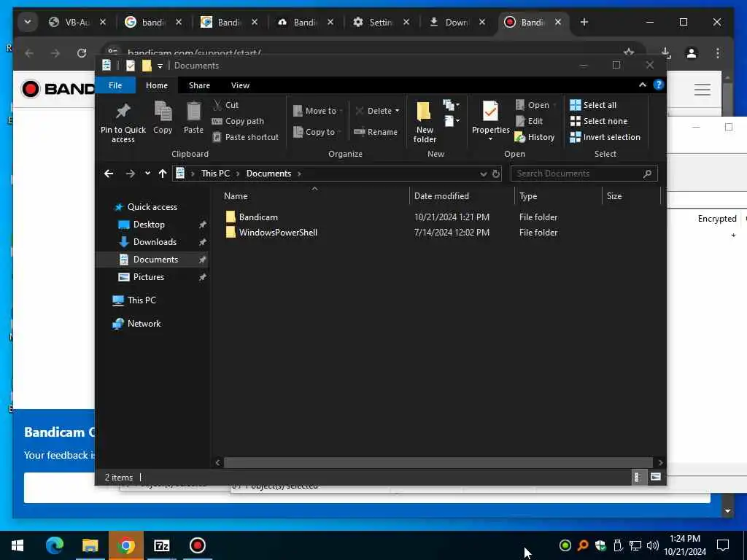This screenshot has height=560, width=747.
Task: Show file History
Action: (x=535, y=137)
